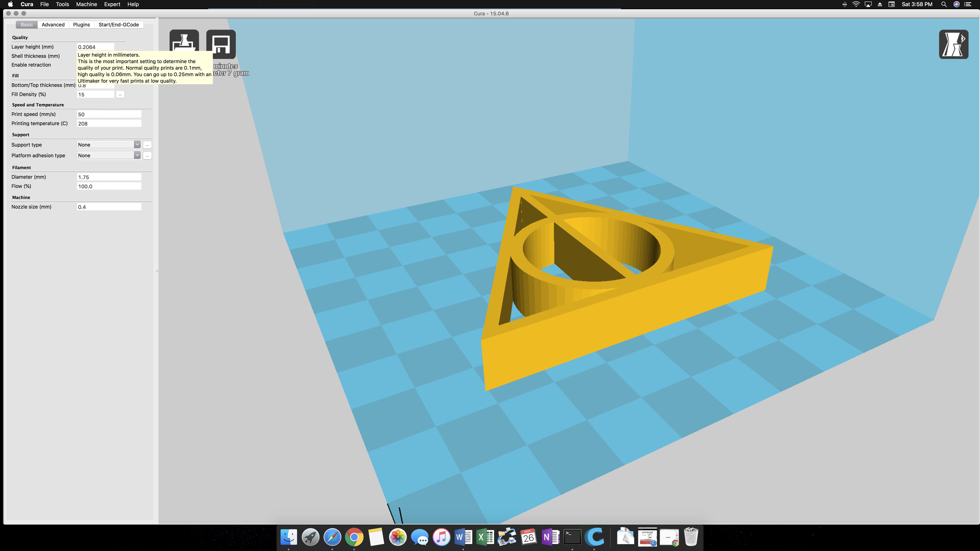Expand the Platform adhesion type dropdown
The width and height of the screenshot is (980, 551).
click(109, 155)
